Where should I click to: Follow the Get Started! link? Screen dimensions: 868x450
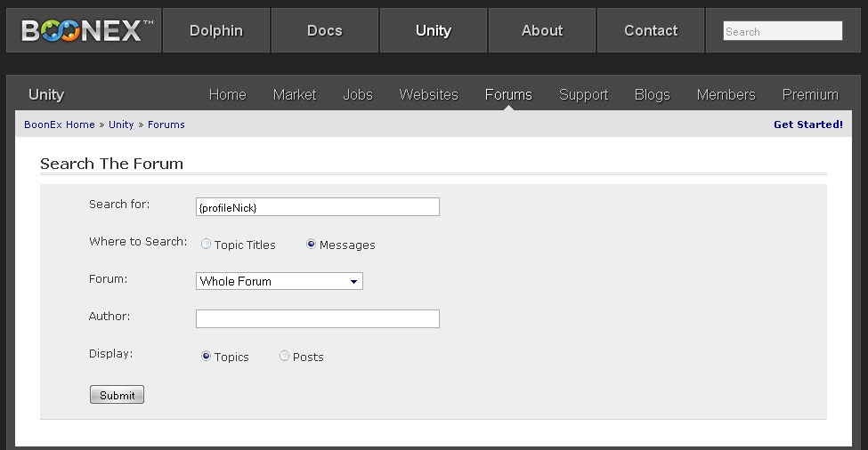[x=807, y=125]
